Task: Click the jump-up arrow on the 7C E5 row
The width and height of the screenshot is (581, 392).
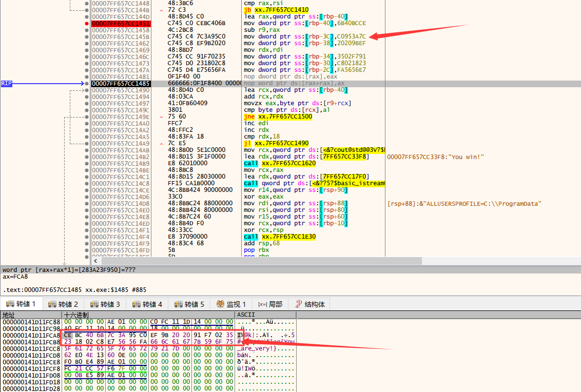Action: [162, 144]
